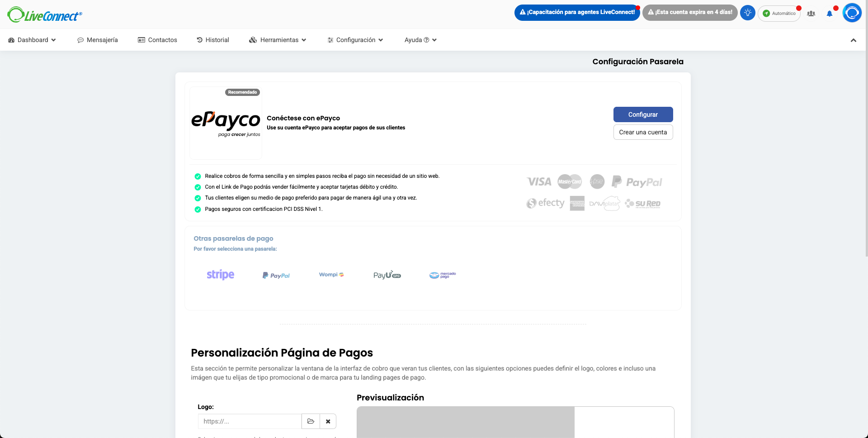
Task: Open the Contactos menu item
Action: tap(157, 40)
